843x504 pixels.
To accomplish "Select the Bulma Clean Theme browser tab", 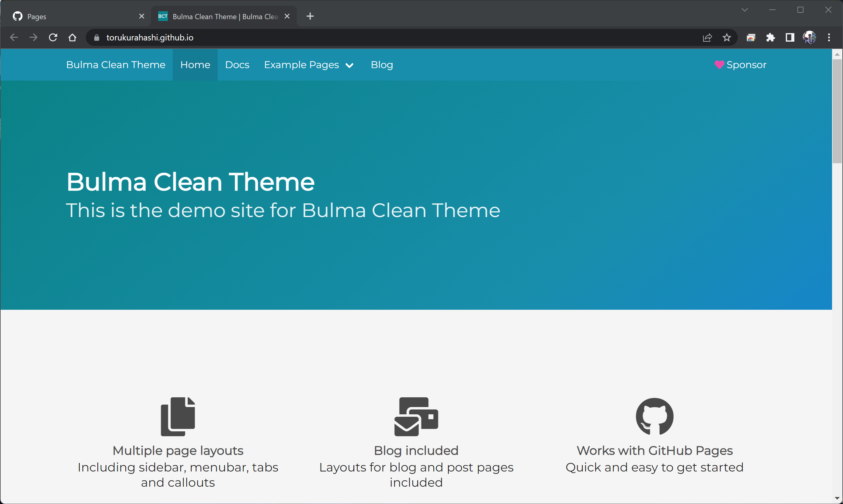I will tap(224, 16).
